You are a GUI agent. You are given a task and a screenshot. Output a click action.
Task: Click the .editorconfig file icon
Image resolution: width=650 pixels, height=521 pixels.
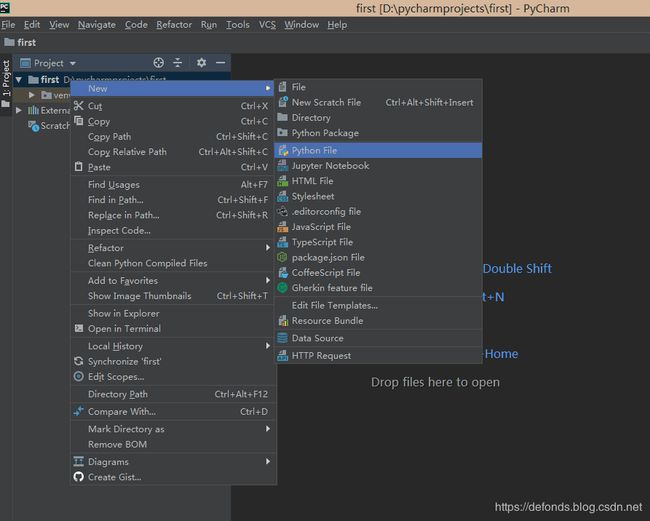[x=283, y=212]
